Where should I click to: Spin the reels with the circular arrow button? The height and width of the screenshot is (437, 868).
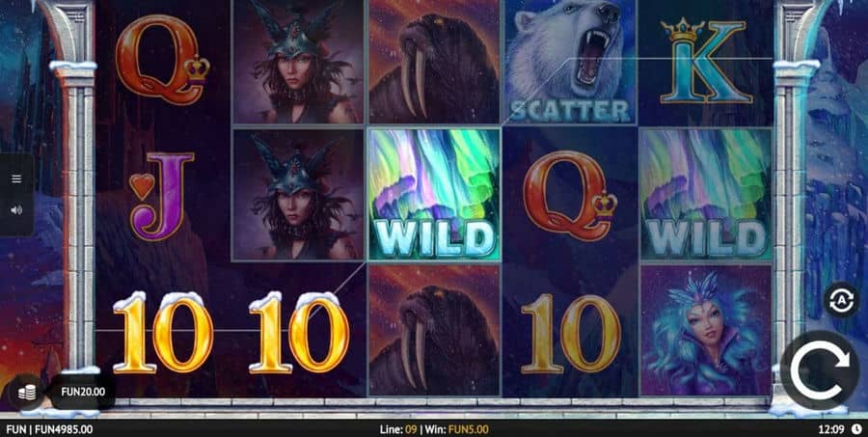[x=819, y=370]
